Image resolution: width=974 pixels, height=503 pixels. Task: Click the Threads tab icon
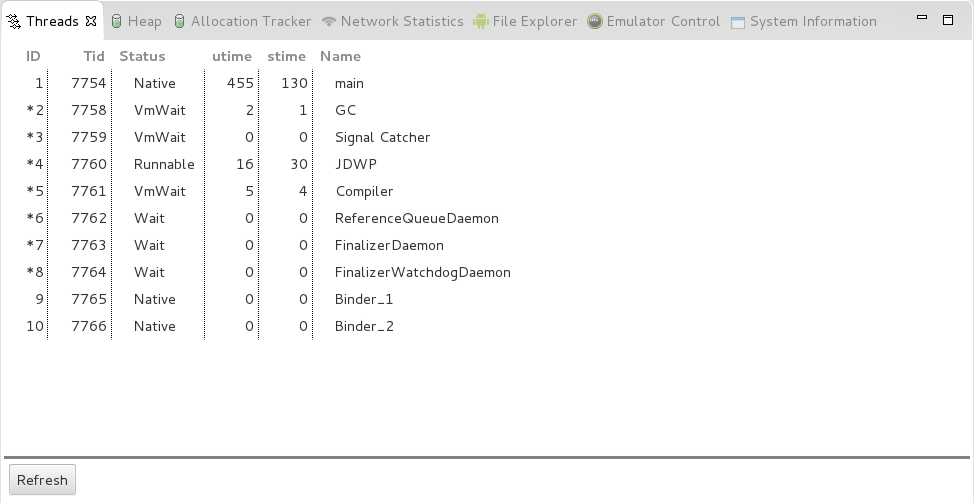tap(14, 22)
